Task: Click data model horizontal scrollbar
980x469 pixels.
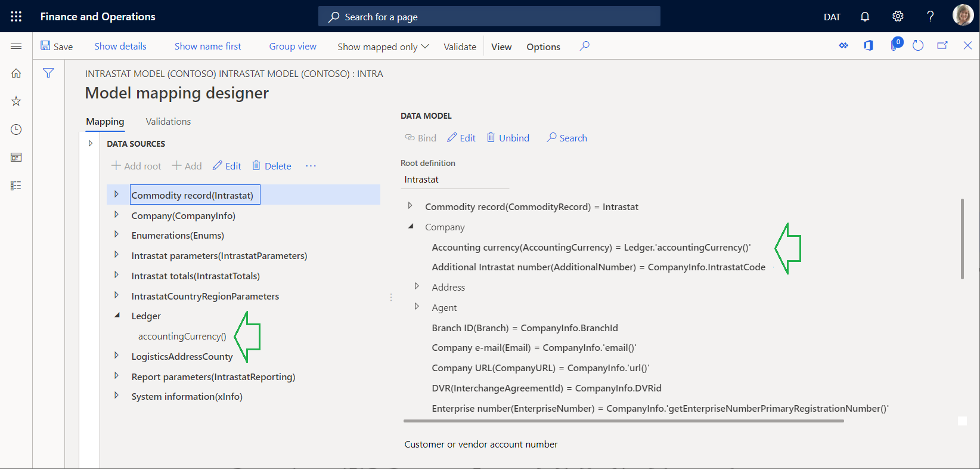Action: click(624, 421)
